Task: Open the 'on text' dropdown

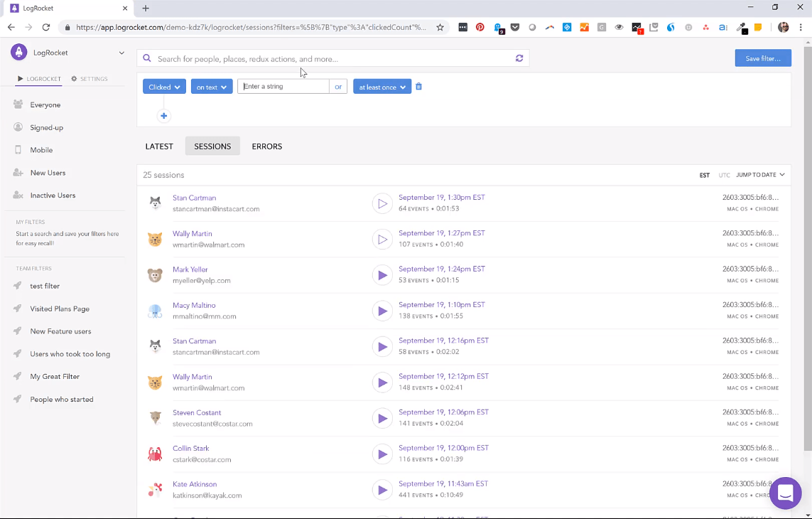Action: pyautogui.click(x=212, y=87)
